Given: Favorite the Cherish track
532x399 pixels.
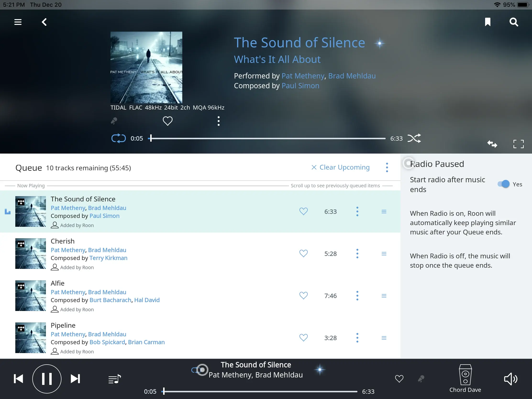Looking at the screenshot, I should point(304,254).
